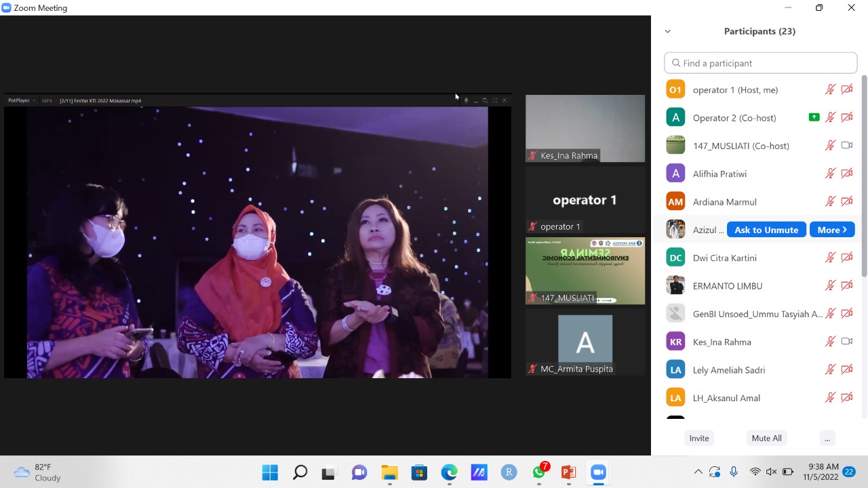Image resolution: width=868 pixels, height=488 pixels.
Task: Click camera-off icon for Ardiana Marmul
Action: point(846,201)
